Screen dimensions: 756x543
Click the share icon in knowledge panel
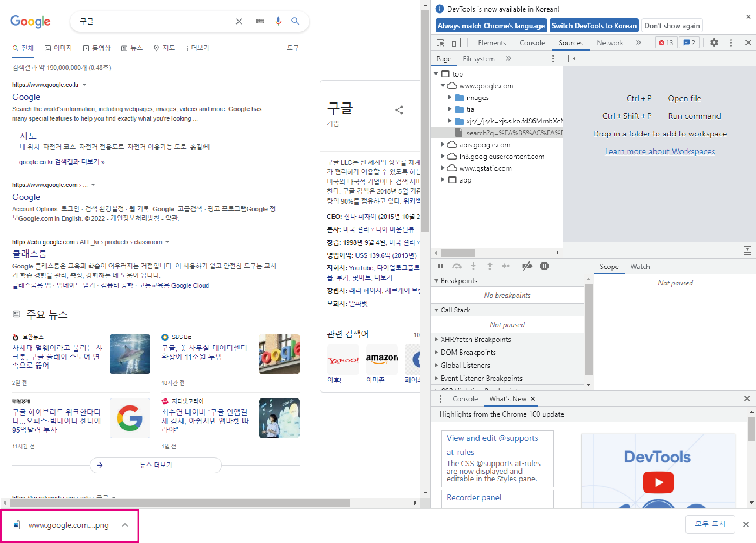point(399,110)
